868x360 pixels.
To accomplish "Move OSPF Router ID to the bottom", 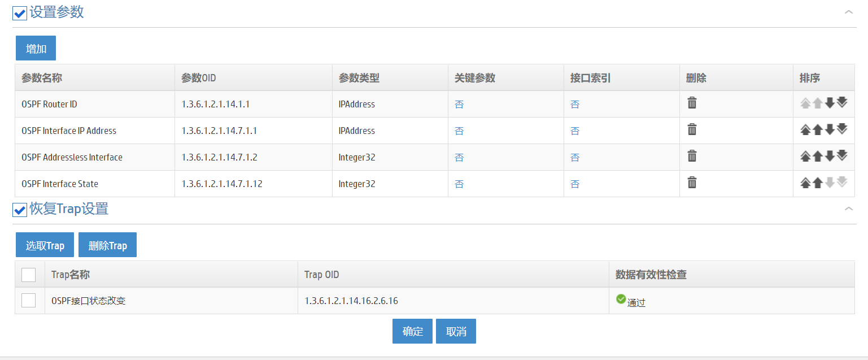I will click(x=842, y=102).
